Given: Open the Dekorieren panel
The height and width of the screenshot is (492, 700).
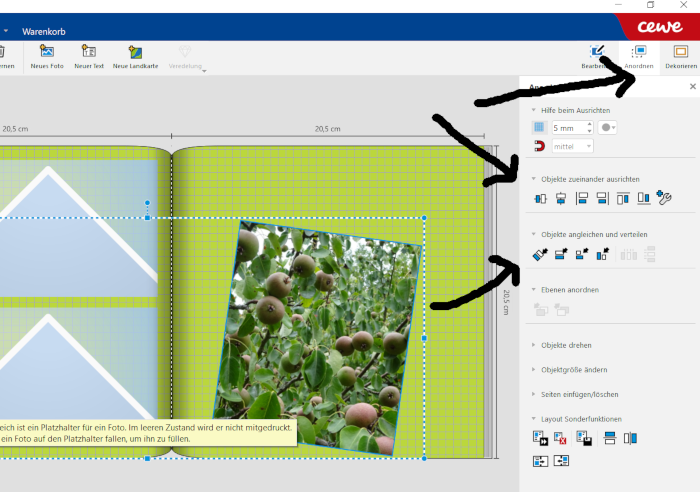Looking at the screenshot, I should [681, 57].
